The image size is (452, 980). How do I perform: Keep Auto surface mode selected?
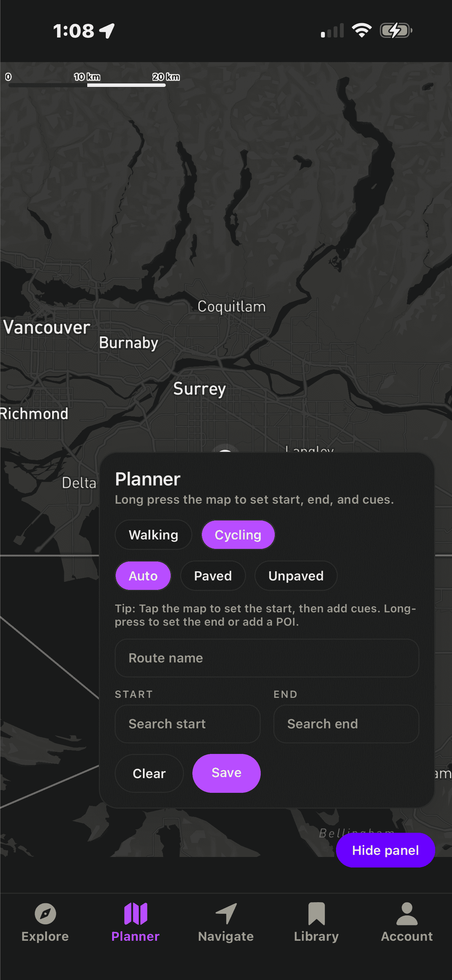click(143, 576)
